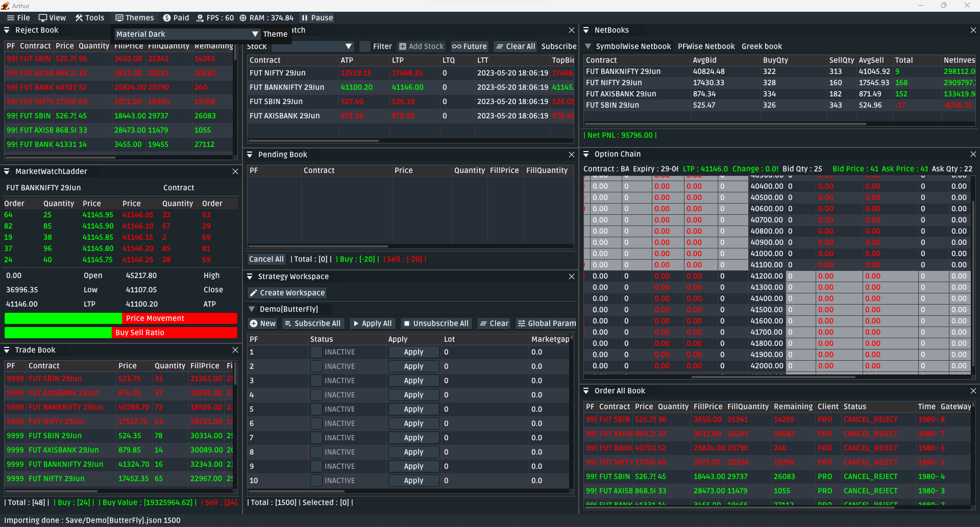Toggle the Filter checkbox
The image size is (980, 527).
click(x=365, y=46)
